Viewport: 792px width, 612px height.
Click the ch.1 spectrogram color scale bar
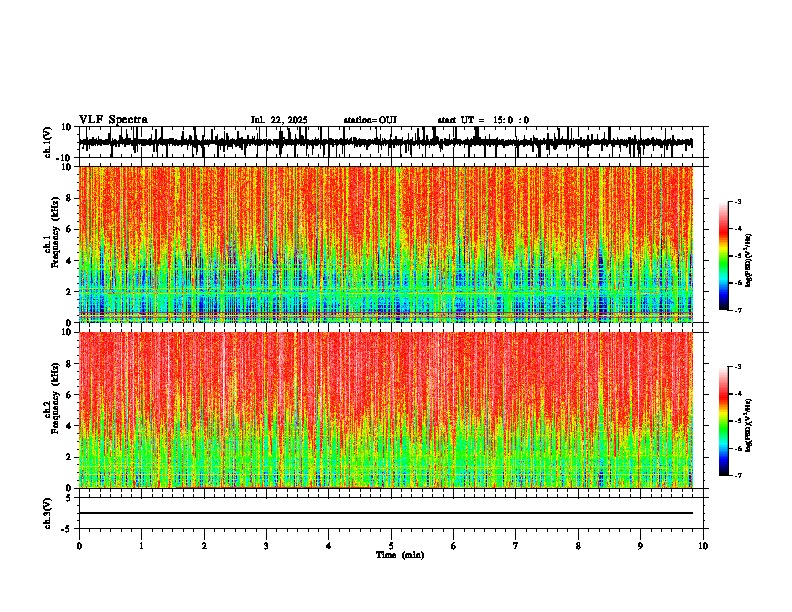click(723, 256)
